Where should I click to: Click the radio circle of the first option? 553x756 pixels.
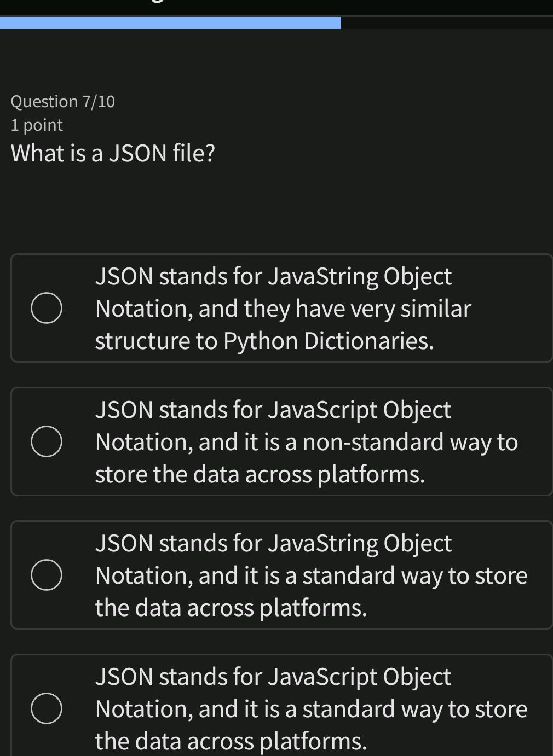(x=47, y=308)
